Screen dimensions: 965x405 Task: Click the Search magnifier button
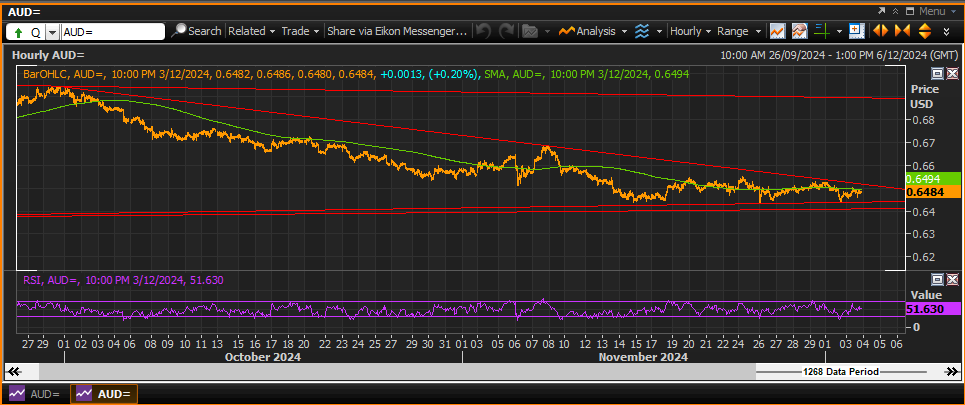tap(196, 31)
